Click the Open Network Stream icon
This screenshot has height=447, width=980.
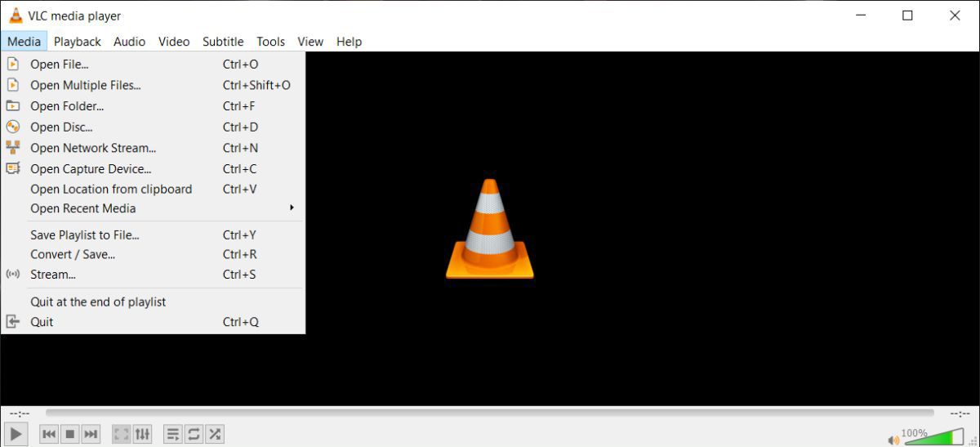coord(12,148)
